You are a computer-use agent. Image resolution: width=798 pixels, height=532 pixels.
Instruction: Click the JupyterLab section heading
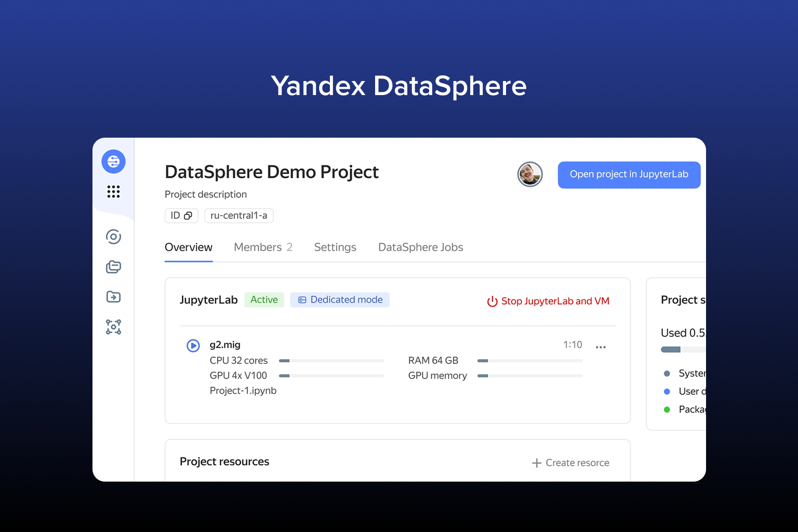point(209,300)
